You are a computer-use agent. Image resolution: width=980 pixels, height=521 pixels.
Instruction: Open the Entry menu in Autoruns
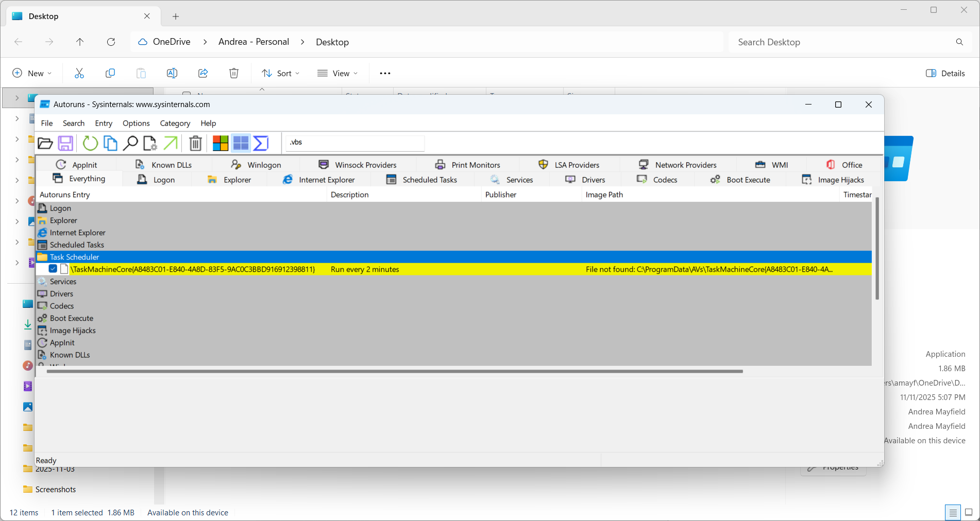(x=103, y=123)
